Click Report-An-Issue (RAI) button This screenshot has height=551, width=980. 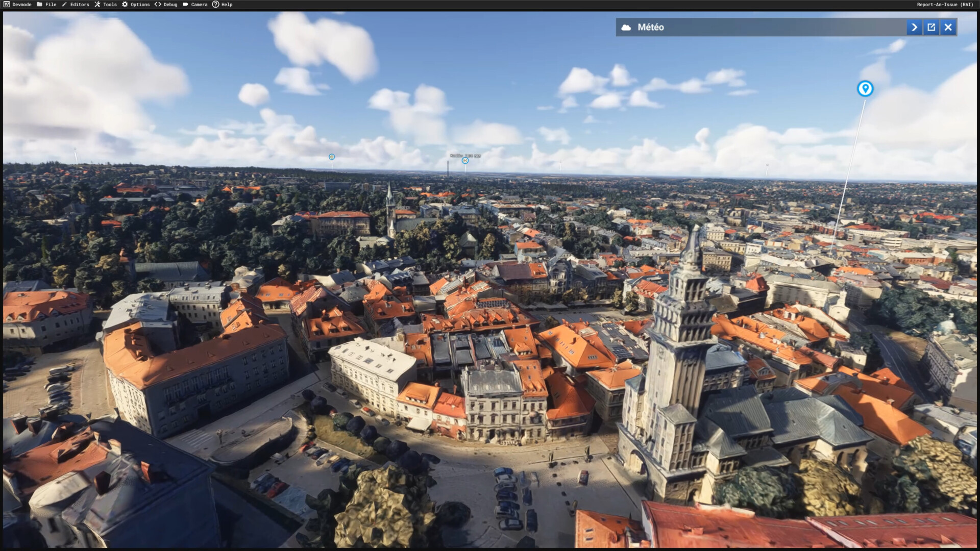click(944, 5)
